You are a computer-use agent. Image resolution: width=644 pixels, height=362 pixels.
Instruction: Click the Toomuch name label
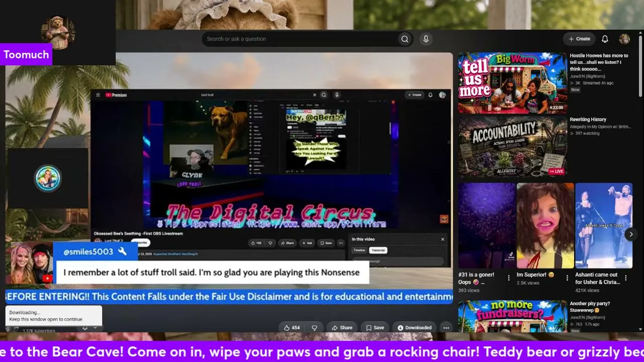click(x=26, y=54)
